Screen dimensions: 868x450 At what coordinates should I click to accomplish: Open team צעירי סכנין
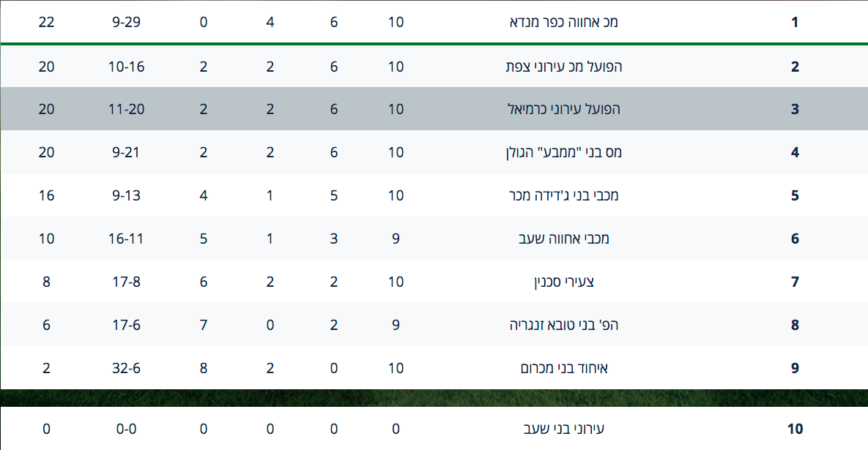pos(563,282)
